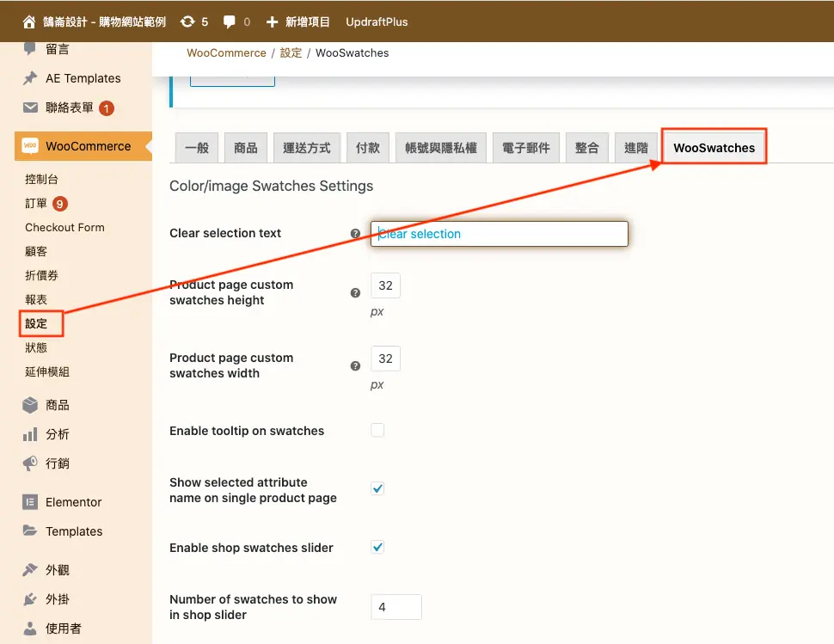
Task: Click the swatches width input field
Action: [386, 359]
